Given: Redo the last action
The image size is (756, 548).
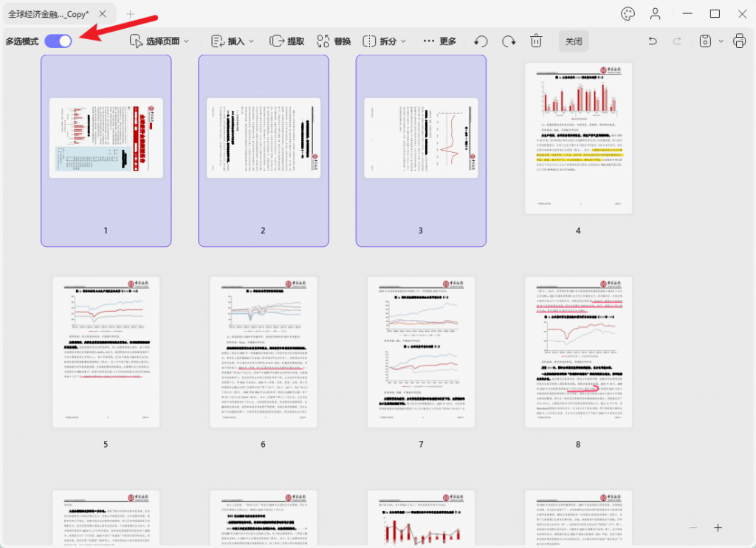Looking at the screenshot, I should click(677, 41).
